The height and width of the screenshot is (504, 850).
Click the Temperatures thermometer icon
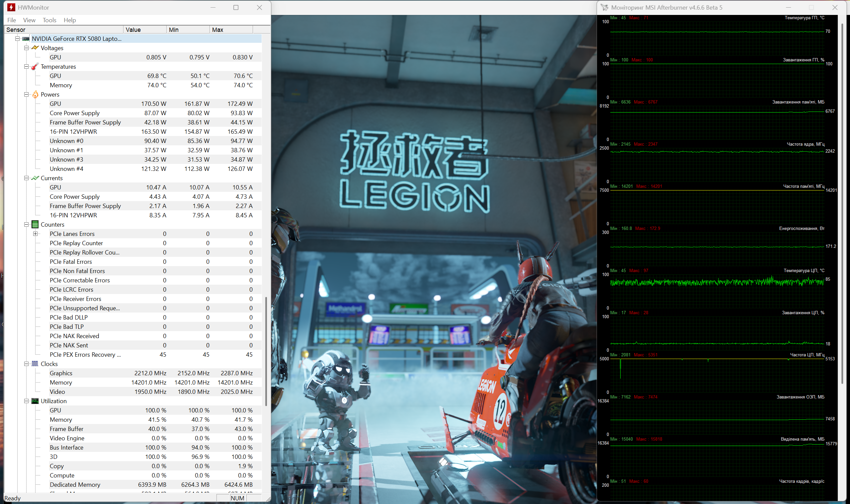tap(35, 67)
